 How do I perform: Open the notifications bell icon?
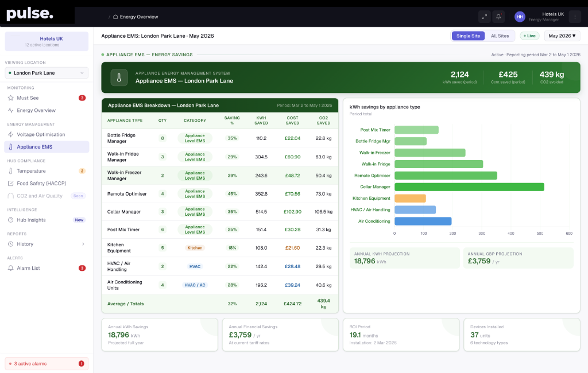tap(498, 17)
